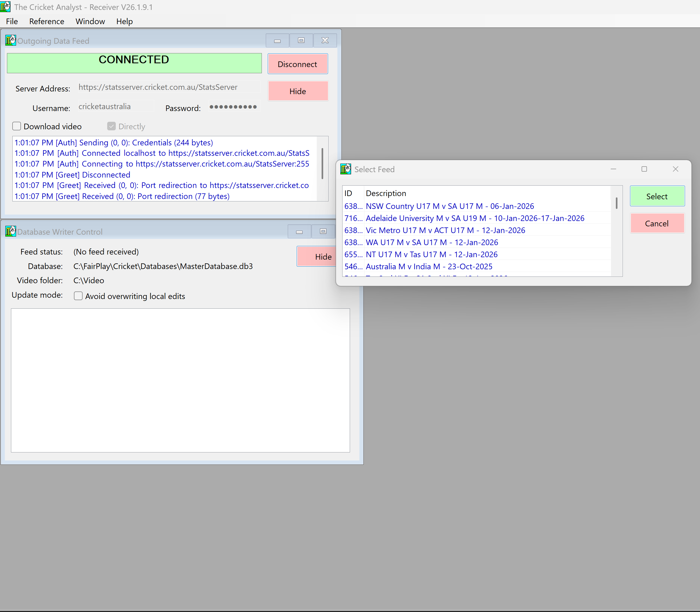
Task: Click the Password field
Action: [x=235, y=106]
